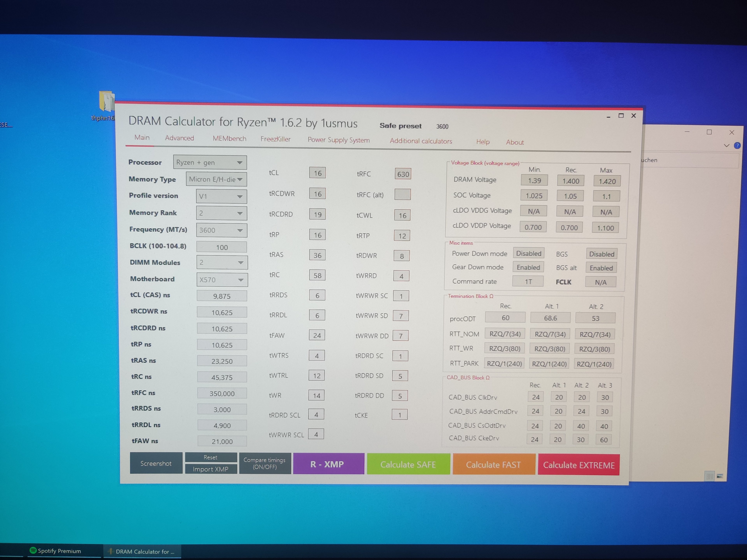This screenshot has width=747, height=560.
Task: Switch to the Advanced tab
Action: point(179,138)
